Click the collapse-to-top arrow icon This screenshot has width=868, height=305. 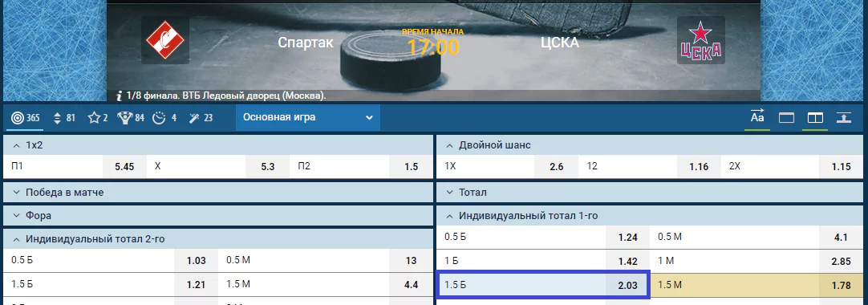click(x=844, y=118)
